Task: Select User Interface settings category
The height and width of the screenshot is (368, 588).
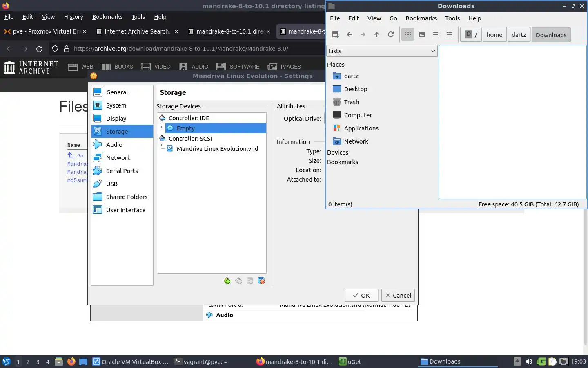Action: pos(122,210)
